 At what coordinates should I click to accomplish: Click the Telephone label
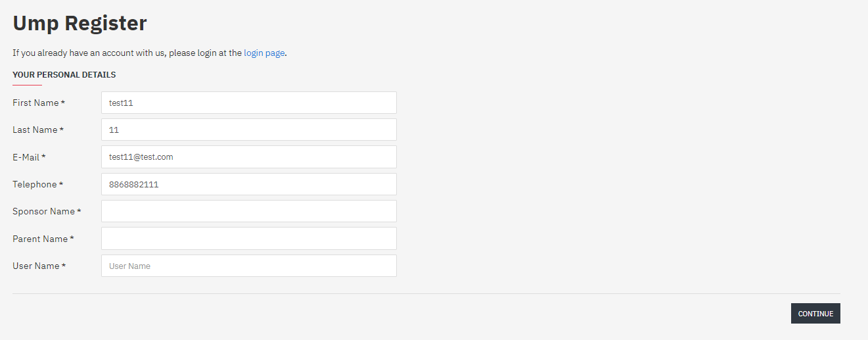35,184
